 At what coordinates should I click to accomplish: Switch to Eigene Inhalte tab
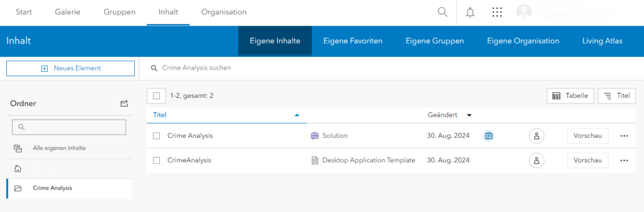275,41
